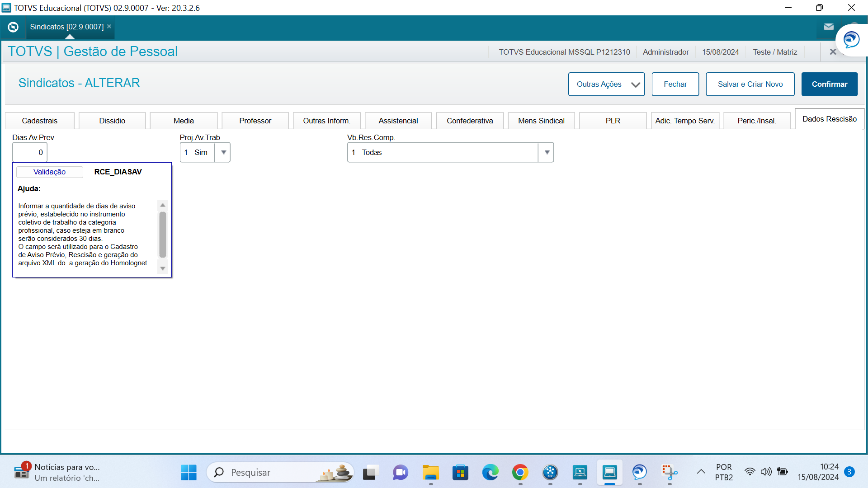Open the Peric./Insal. tab
The image size is (868, 488).
coord(757,121)
